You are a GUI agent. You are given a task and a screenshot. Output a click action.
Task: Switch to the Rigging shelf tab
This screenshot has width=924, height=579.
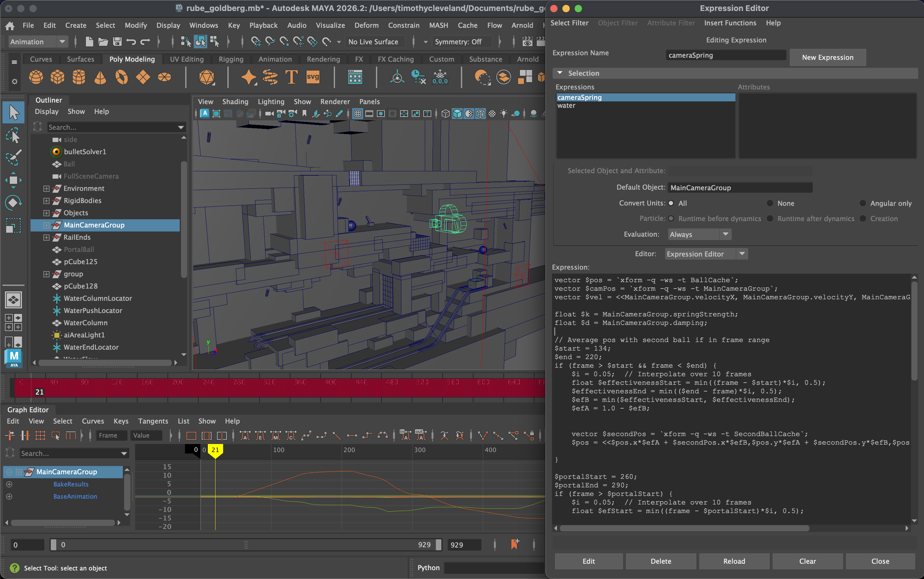pyautogui.click(x=231, y=59)
